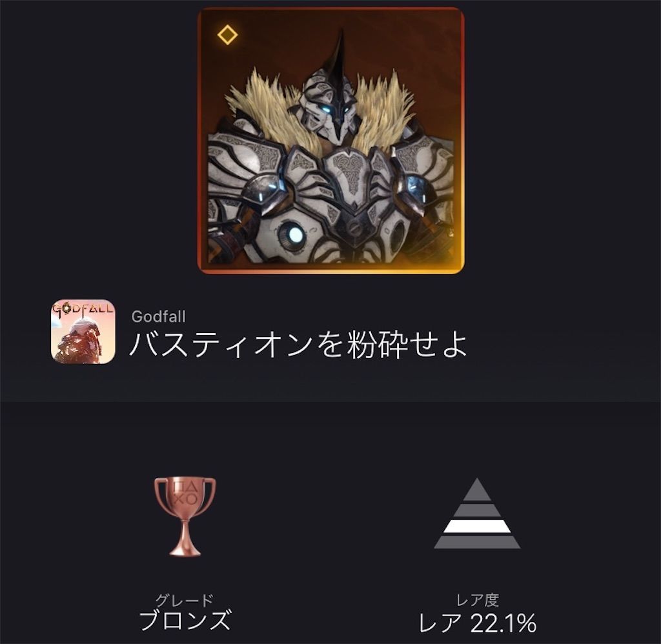Tap the highlighted white pyramid tier
The image size is (661, 644).
477,527
